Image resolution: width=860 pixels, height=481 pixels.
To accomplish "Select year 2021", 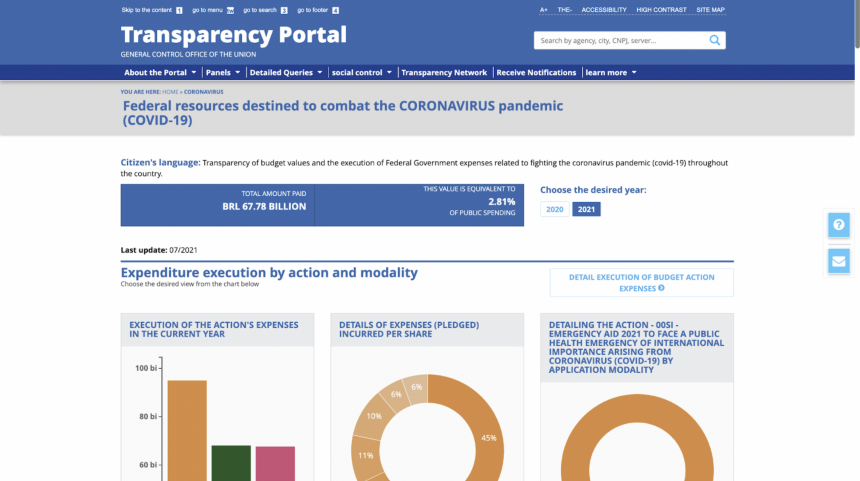I will point(586,210).
